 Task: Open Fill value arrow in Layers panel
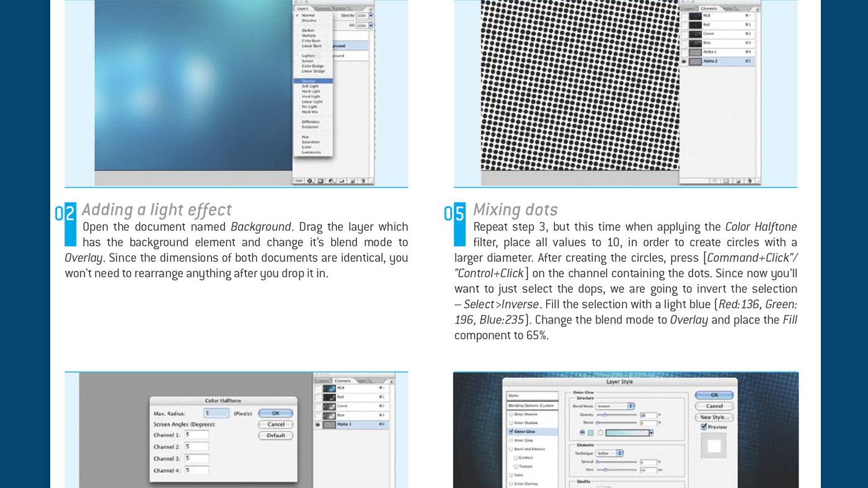(x=371, y=25)
